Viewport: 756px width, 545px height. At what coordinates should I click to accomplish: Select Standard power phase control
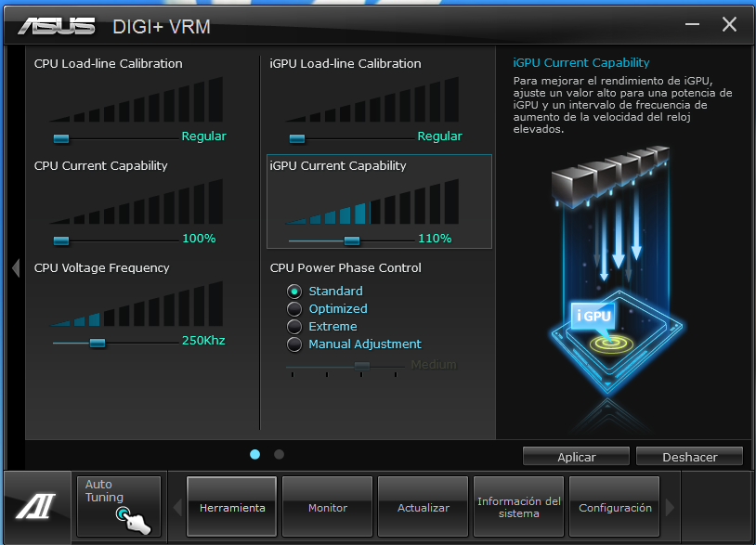click(294, 291)
